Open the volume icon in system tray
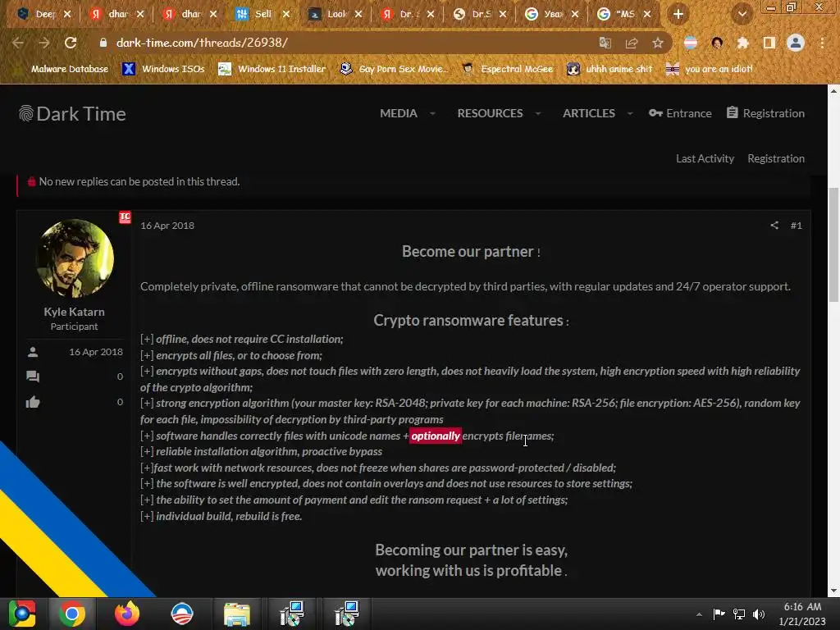This screenshot has width=840, height=630. point(759,614)
